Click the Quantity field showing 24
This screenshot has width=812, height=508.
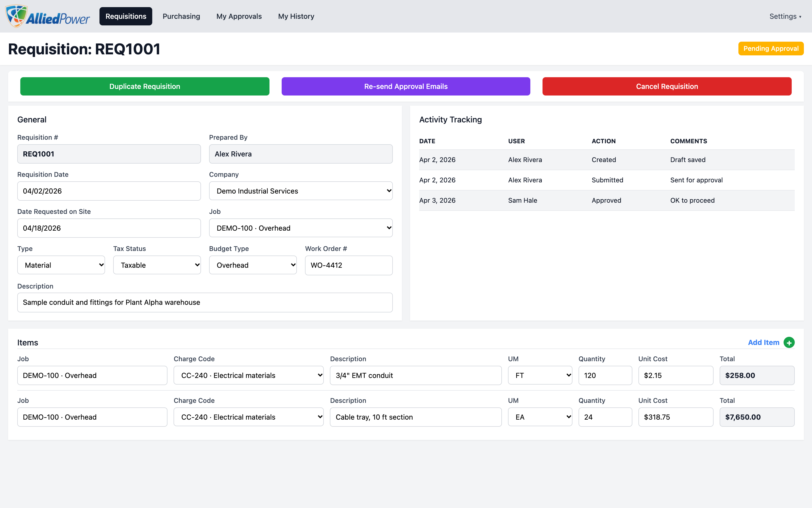pyautogui.click(x=605, y=417)
